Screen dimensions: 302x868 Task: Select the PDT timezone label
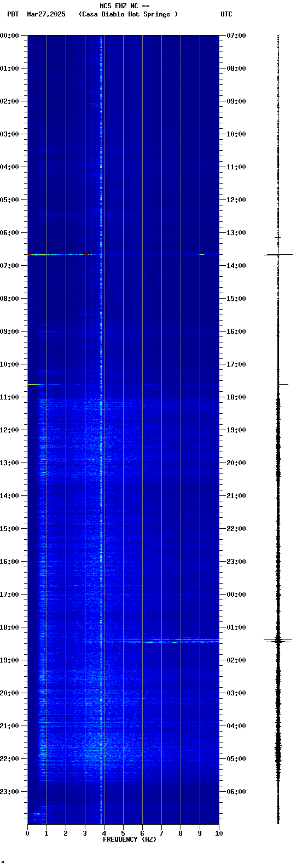(x=13, y=14)
